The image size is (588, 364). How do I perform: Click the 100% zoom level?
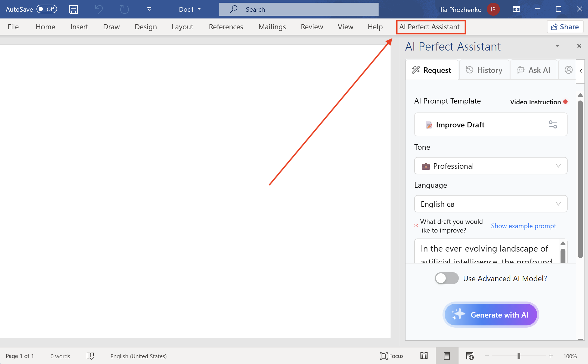[x=570, y=356]
